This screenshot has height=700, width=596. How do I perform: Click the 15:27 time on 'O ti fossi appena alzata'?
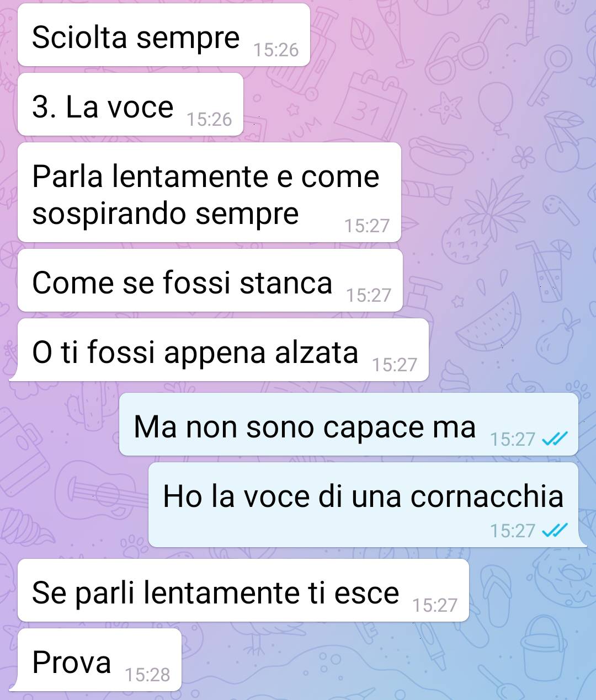[395, 365]
